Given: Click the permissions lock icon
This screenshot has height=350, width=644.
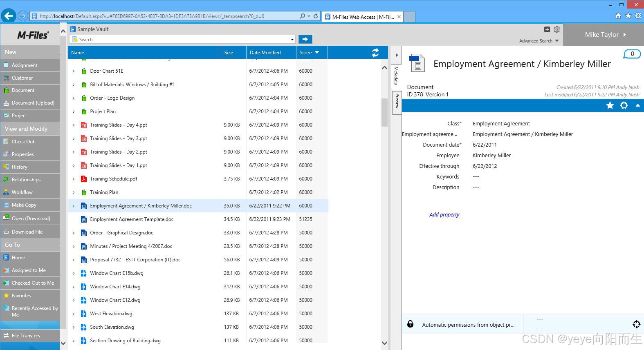Looking at the screenshot, I should (410, 324).
